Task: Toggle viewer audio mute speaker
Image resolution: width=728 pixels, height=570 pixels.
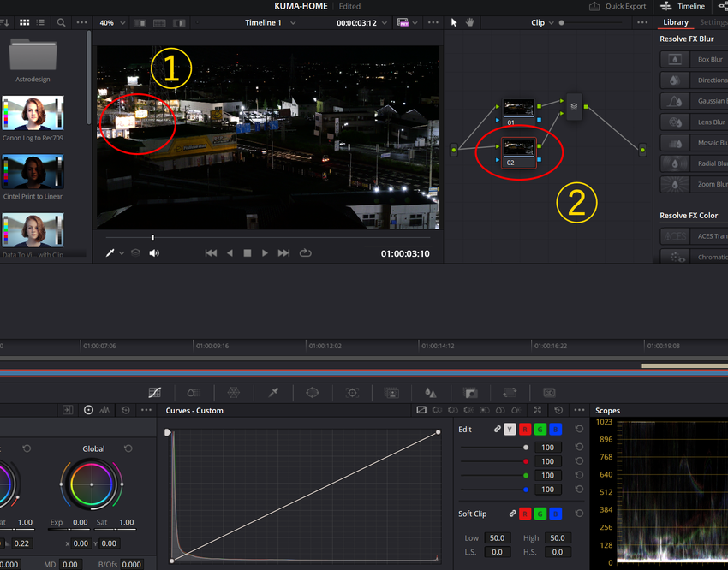Action: pyautogui.click(x=154, y=252)
